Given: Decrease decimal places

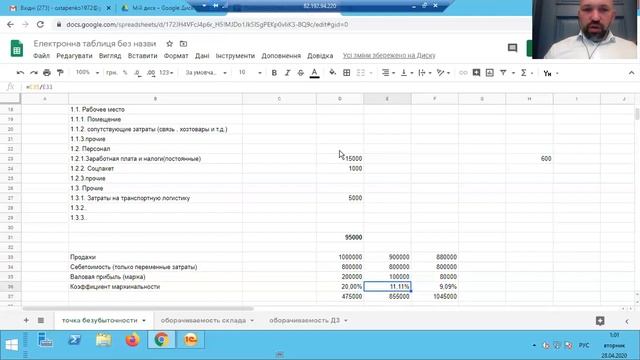Looking at the screenshot, I should click(x=138, y=73).
